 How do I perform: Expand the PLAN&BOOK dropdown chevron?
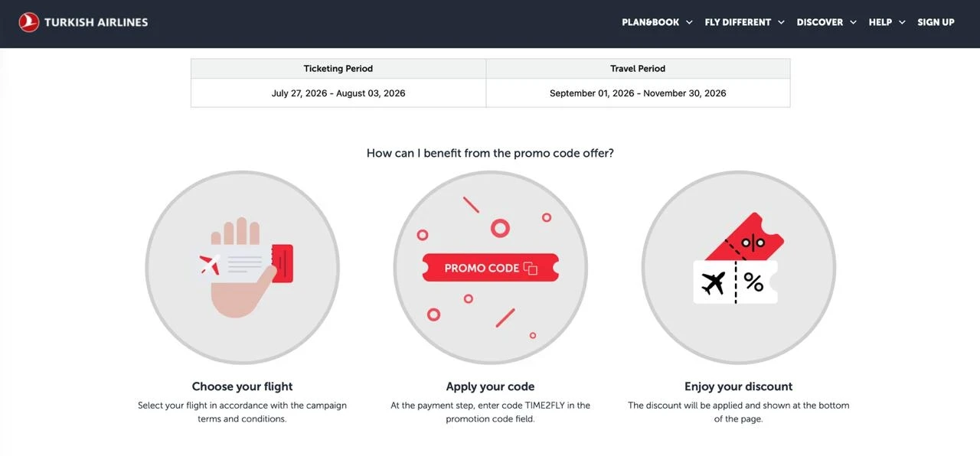tap(689, 22)
